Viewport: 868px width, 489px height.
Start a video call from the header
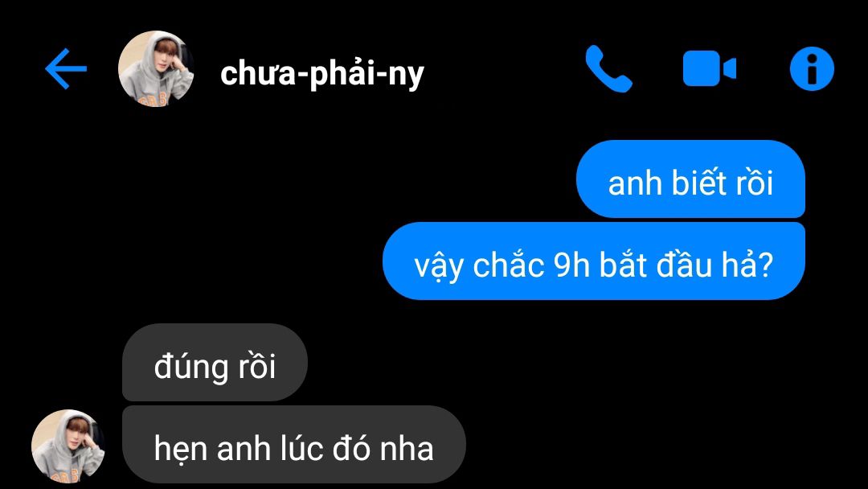tap(709, 68)
